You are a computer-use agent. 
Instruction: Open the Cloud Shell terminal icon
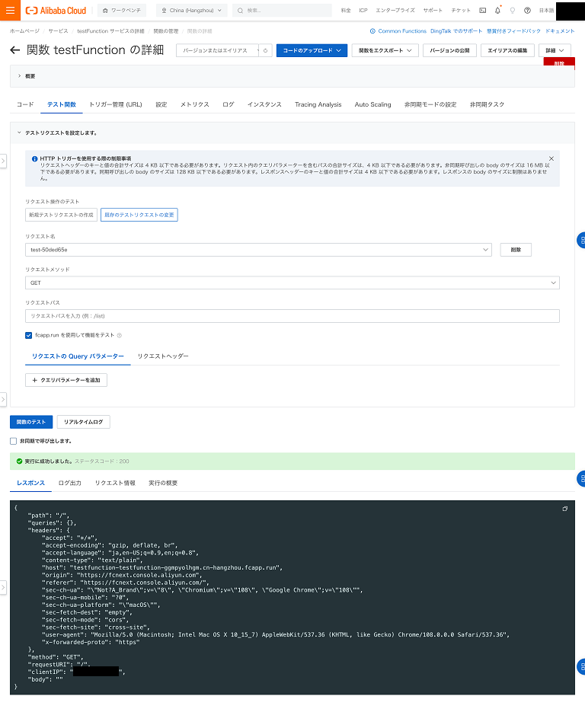pyautogui.click(x=482, y=11)
